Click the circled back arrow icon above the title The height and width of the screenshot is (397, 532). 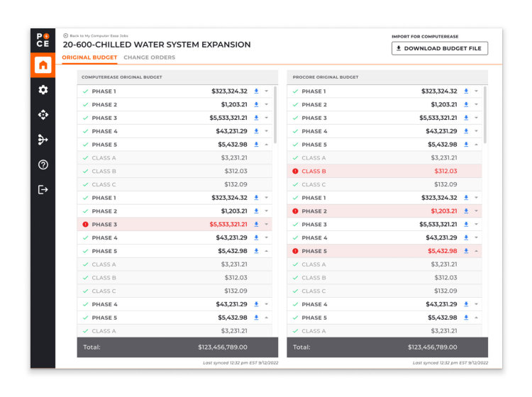pyautogui.click(x=65, y=35)
